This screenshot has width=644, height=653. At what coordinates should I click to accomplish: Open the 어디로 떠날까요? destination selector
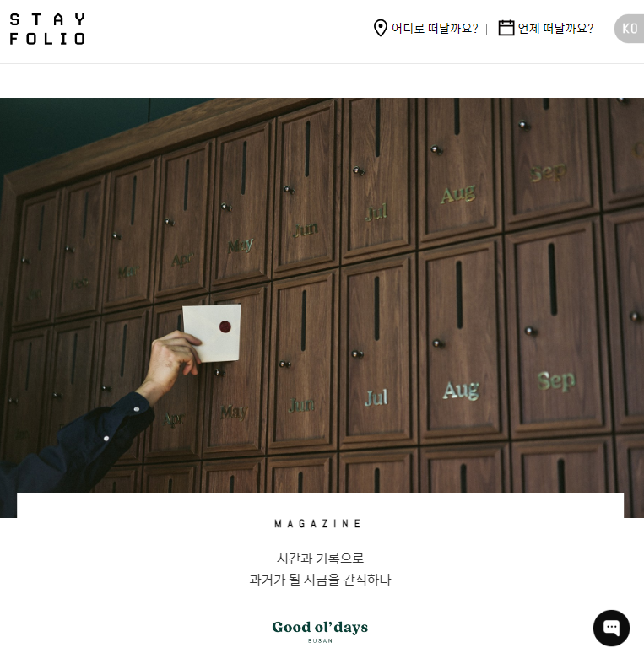tap(435, 29)
